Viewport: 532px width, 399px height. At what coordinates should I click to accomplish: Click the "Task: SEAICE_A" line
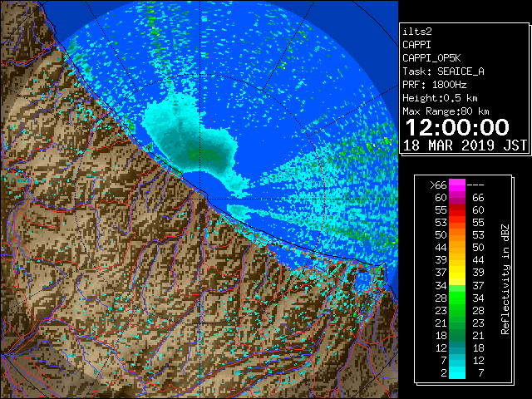(x=443, y=71)
